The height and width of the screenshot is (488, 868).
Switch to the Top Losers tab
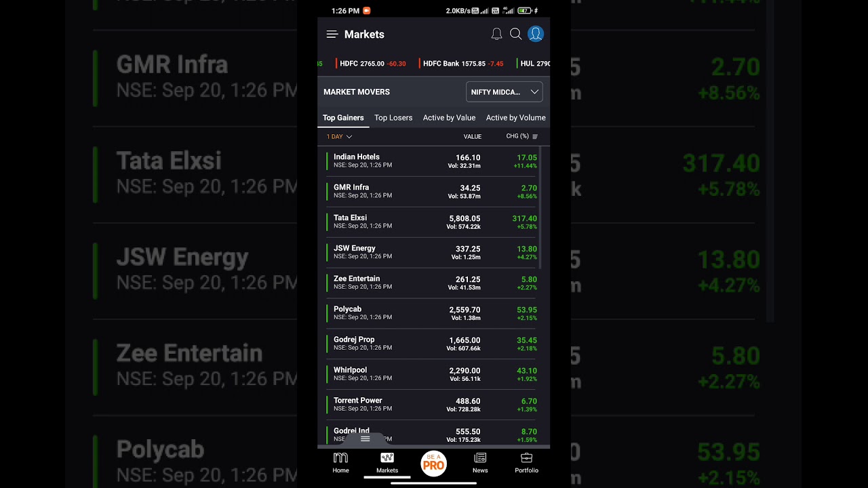click(x=393, y=118)
